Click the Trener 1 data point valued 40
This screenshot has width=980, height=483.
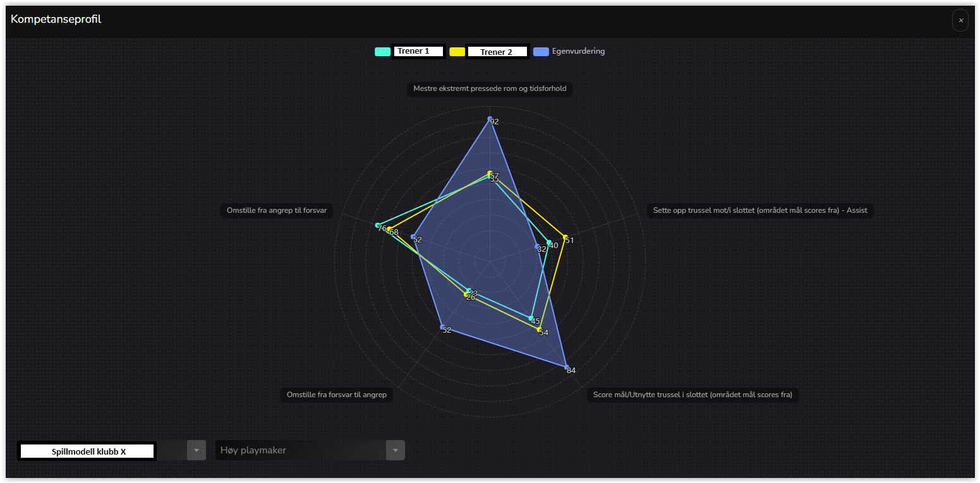tap(548, 242)
